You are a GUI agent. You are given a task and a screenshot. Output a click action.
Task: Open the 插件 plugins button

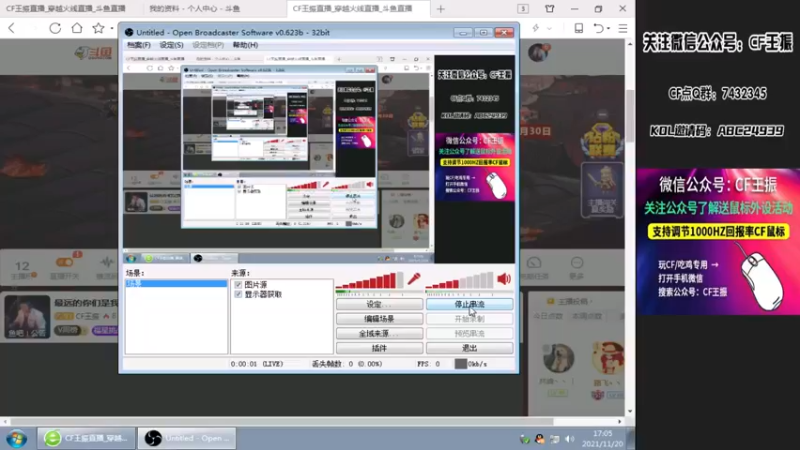[x=379, y=348]
